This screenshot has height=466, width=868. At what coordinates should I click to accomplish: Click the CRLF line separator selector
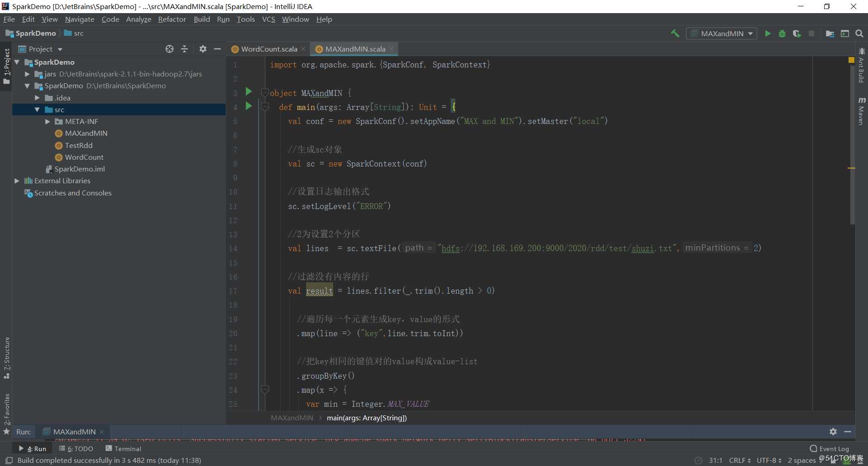pos(740,460)
